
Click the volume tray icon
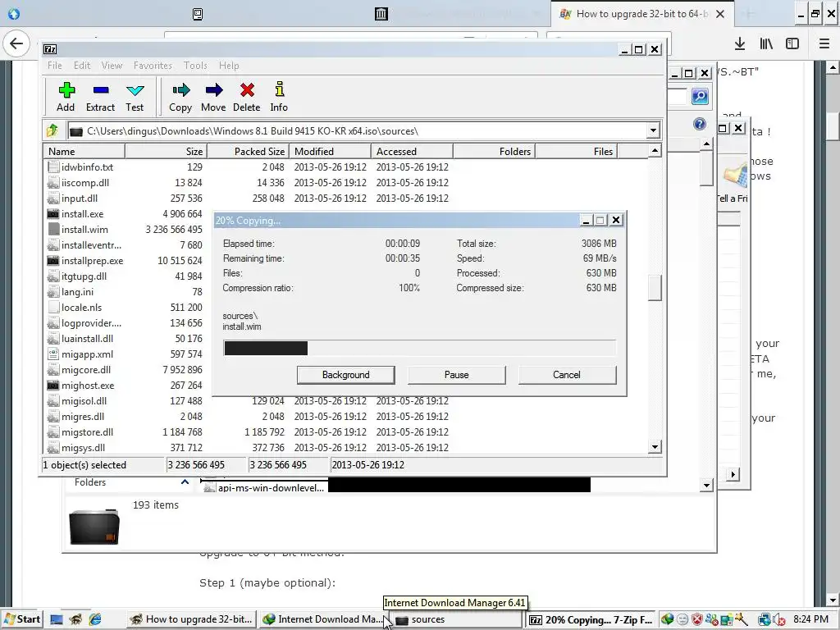click(x=778, y=620)
